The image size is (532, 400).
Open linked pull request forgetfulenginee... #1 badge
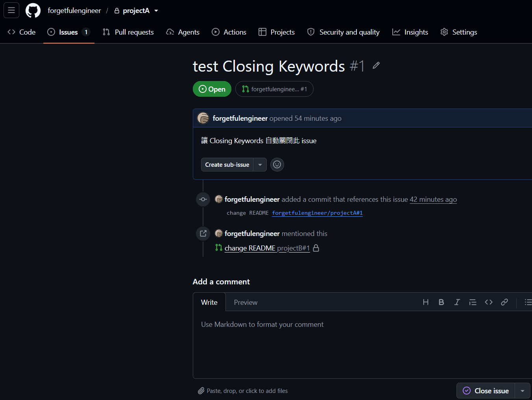pos(274,89)
